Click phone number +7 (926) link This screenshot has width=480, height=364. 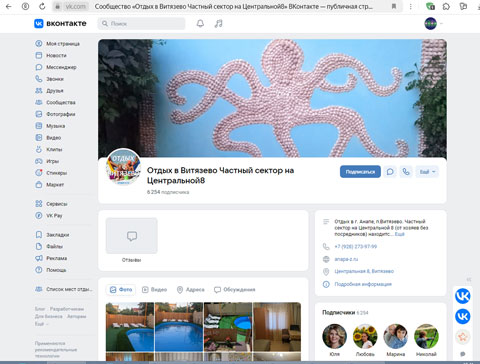coord(356,247)
